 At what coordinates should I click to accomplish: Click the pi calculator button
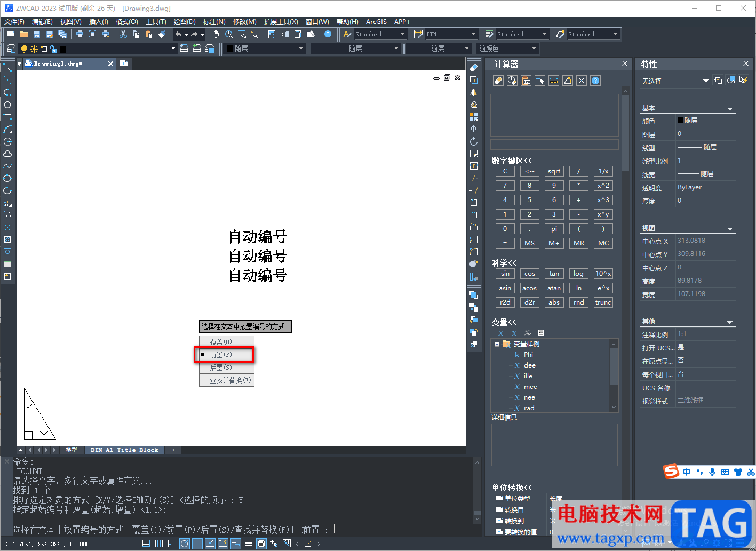click(x=554, y=229)
